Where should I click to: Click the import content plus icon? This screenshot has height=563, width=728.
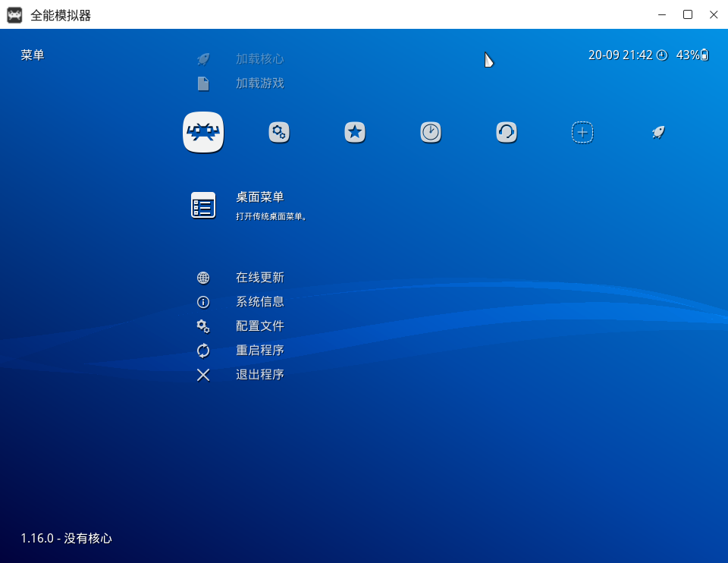(x=582, y=131)
